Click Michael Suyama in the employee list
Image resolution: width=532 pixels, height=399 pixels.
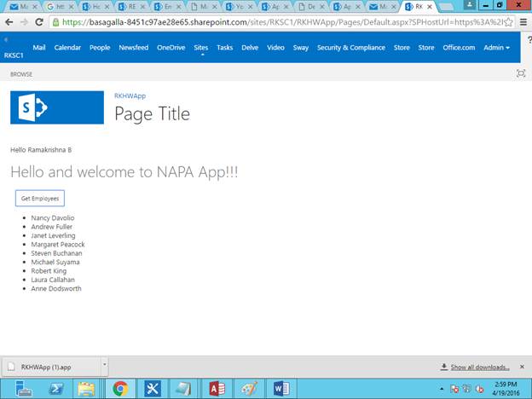55,262
